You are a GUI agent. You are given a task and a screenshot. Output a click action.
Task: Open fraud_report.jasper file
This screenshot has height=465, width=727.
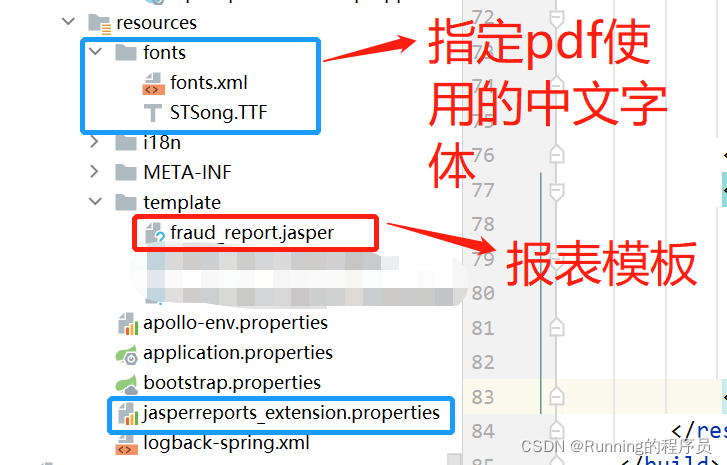[252, 233]
